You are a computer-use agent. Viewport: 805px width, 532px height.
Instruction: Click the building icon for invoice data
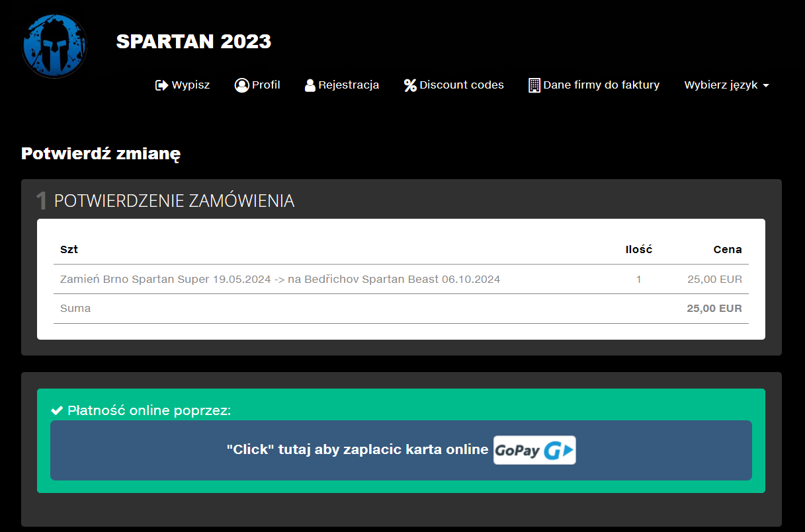534,85
